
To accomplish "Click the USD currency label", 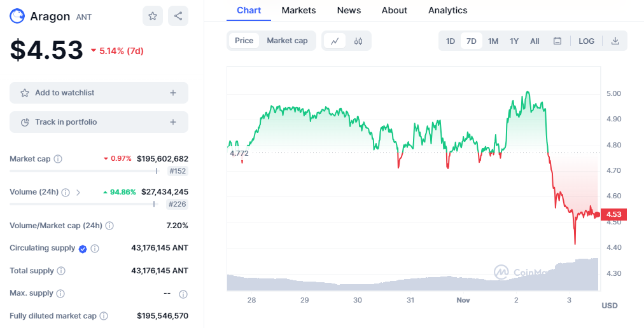I will point(610,305).
